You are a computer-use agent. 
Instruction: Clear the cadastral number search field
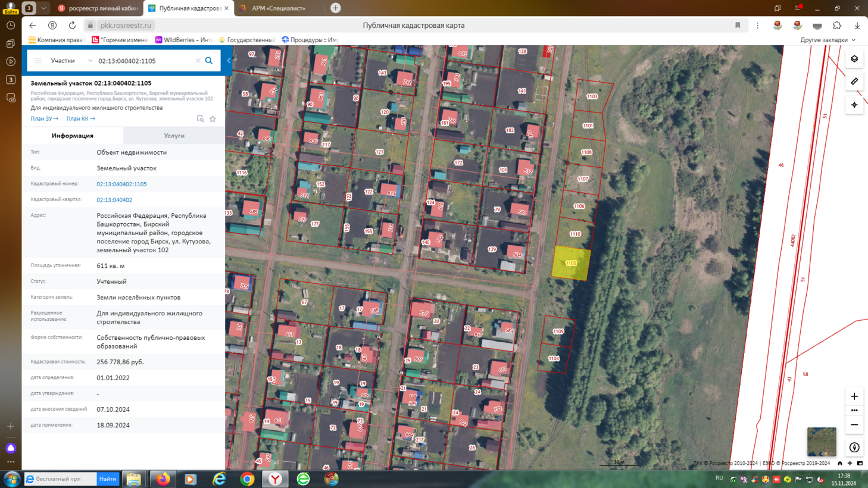point(198,61)
